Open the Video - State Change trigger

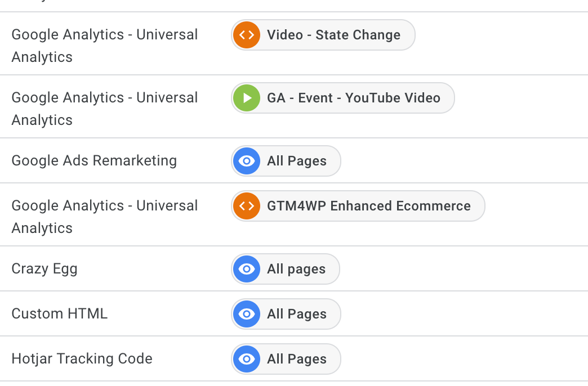point(323,35)
